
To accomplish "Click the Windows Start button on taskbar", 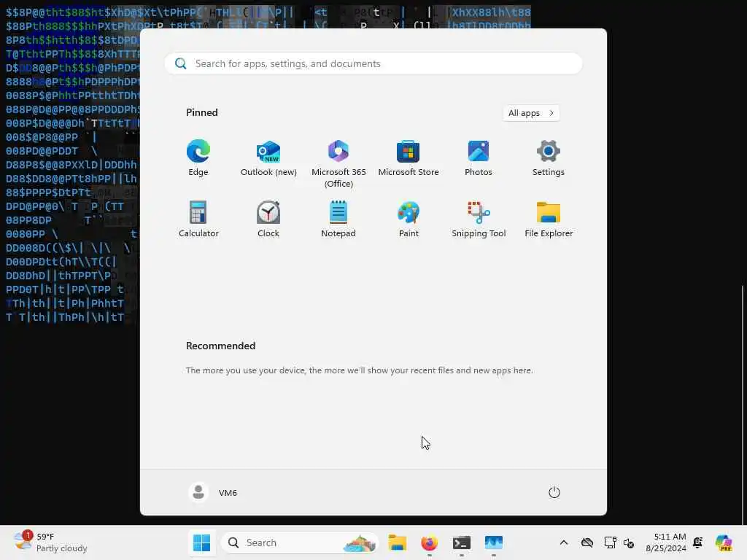I will tap(201, 542).
